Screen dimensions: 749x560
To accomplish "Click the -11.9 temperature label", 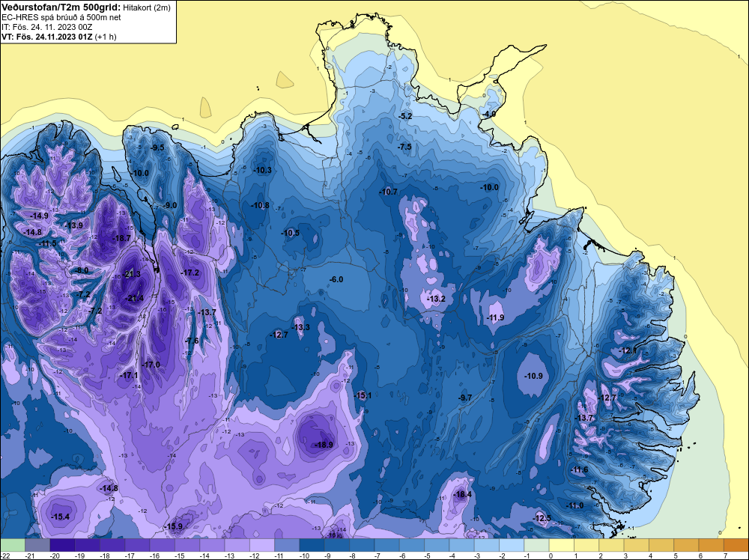I will (495, 318).
